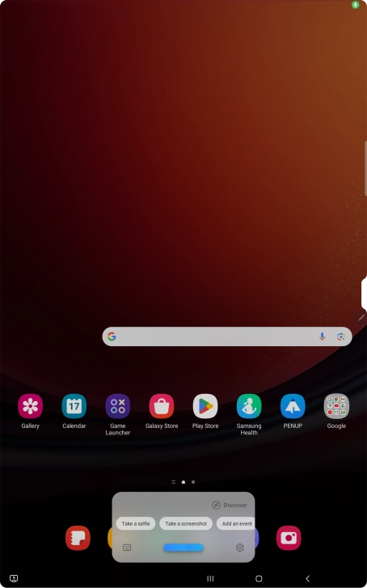Viewport: 367px width, 588px height.
Task: Open Bixby Discover
Action: click(230, 506)
